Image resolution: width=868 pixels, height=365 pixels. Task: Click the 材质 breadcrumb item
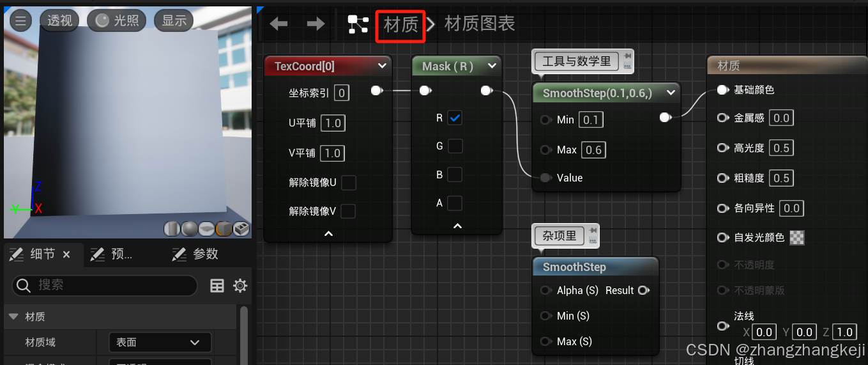(x=400, y=24)
